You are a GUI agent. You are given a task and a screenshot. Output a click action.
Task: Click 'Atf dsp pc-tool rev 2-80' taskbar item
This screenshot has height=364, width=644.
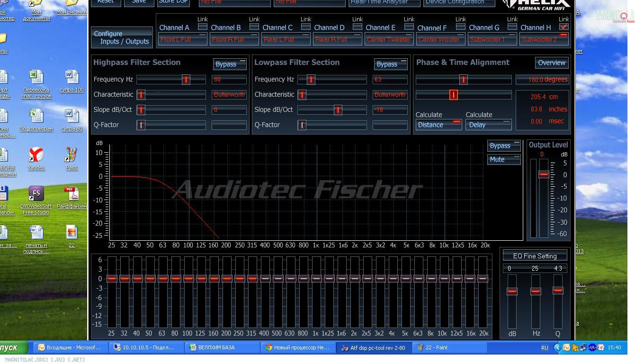(374, 347)
